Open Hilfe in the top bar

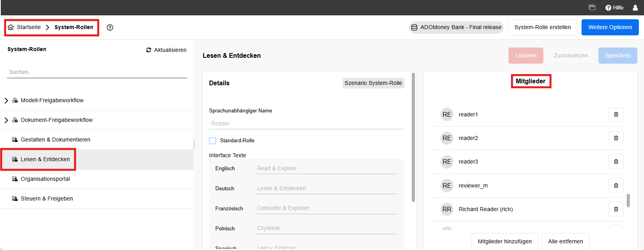(615, 7)
